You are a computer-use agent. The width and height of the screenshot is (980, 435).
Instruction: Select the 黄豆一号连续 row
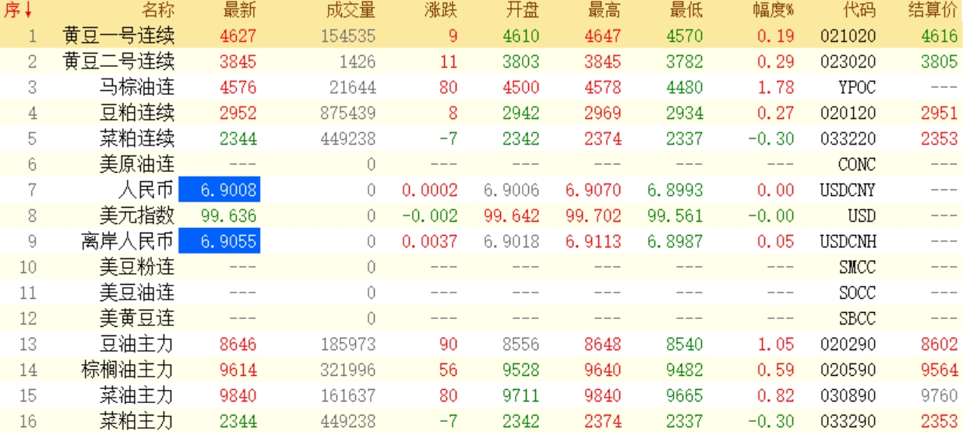118,36
